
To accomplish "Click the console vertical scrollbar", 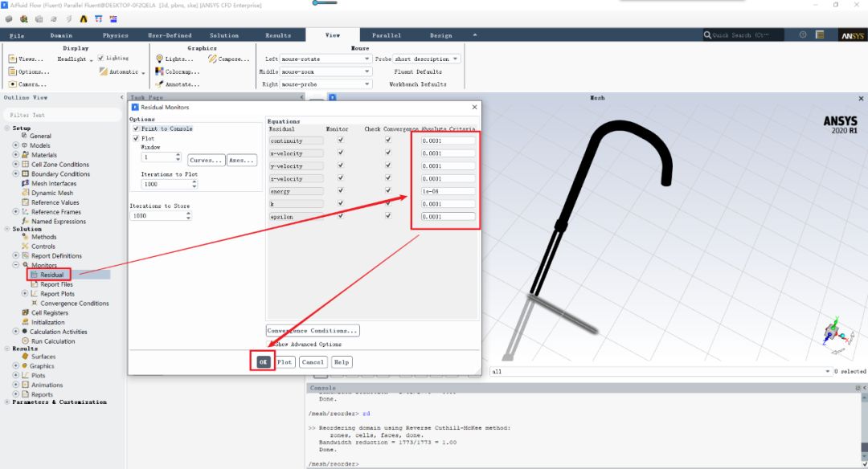I will click(x=864, y=429).
